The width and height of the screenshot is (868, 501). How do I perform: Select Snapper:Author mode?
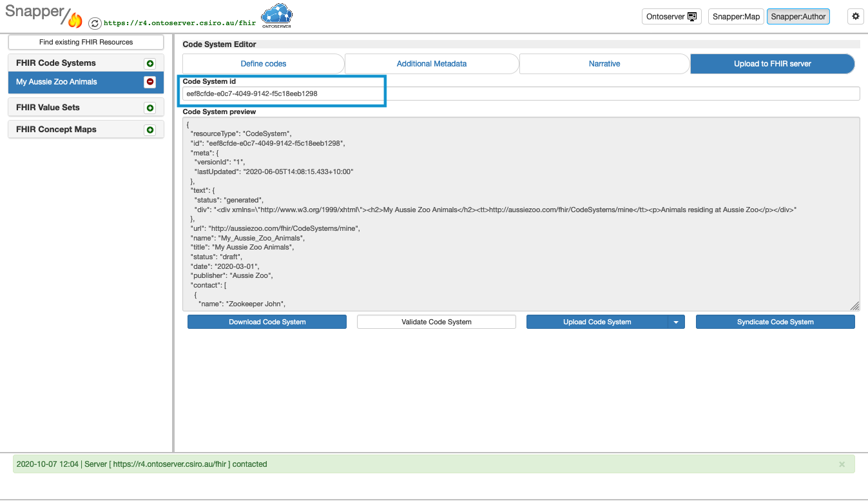coord(798,17)
